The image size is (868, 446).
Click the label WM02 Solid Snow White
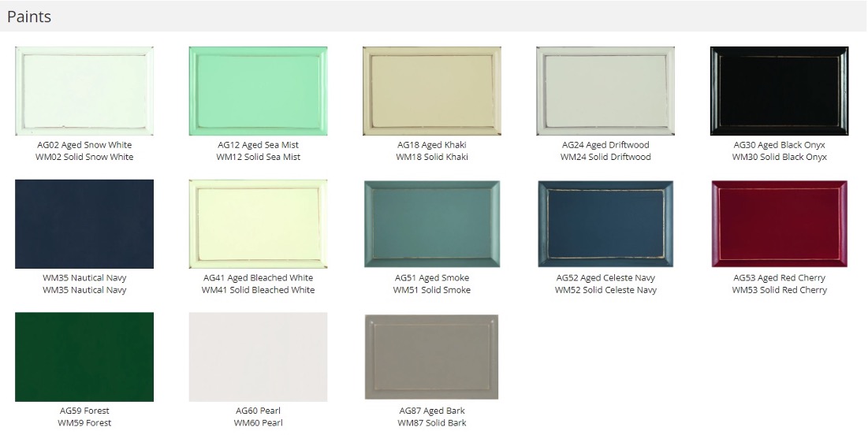84,157
